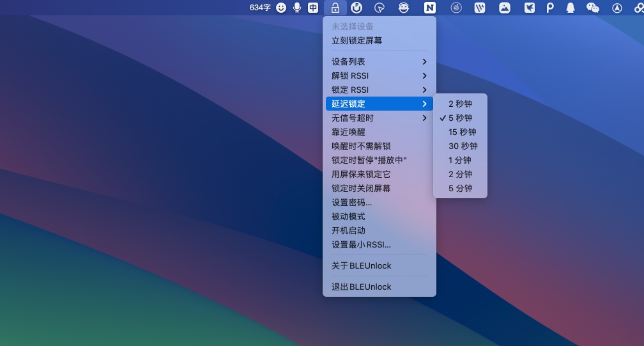Toggle 用屏保来锁定它 option
The image size is (644, 346).
point(379,174)
